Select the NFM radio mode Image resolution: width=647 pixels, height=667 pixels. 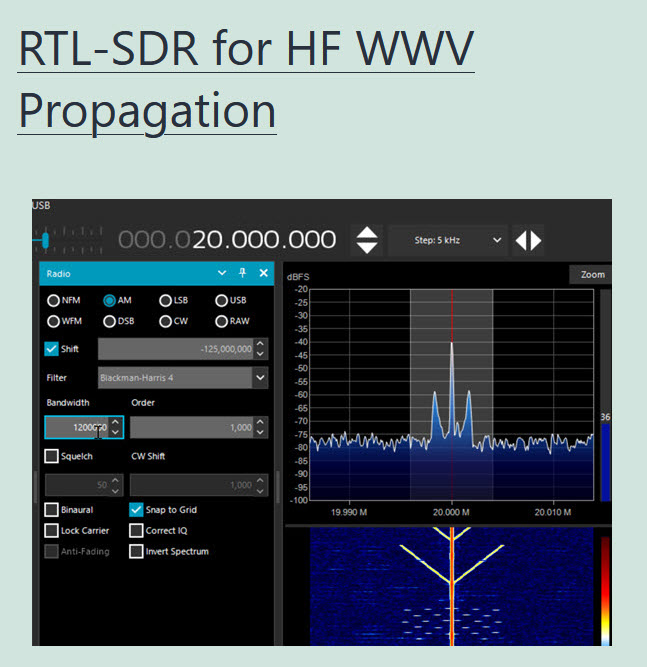(54, 300)
